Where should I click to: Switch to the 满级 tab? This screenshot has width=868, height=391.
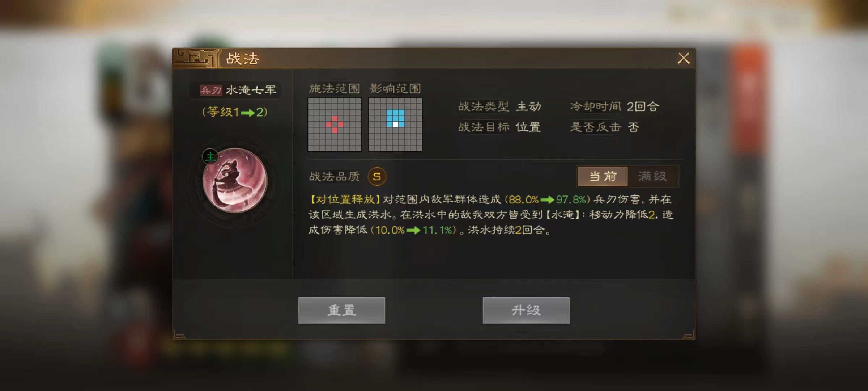click(652, 176)
